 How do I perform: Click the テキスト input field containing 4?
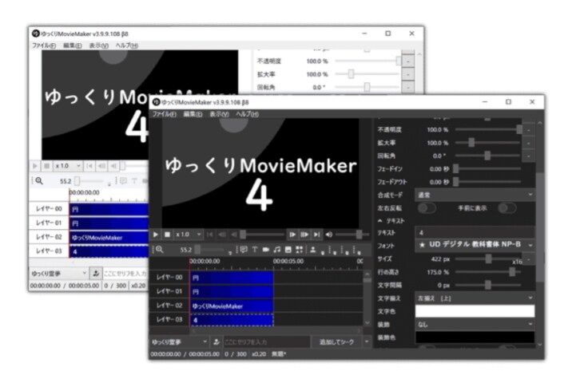point(475,232)
